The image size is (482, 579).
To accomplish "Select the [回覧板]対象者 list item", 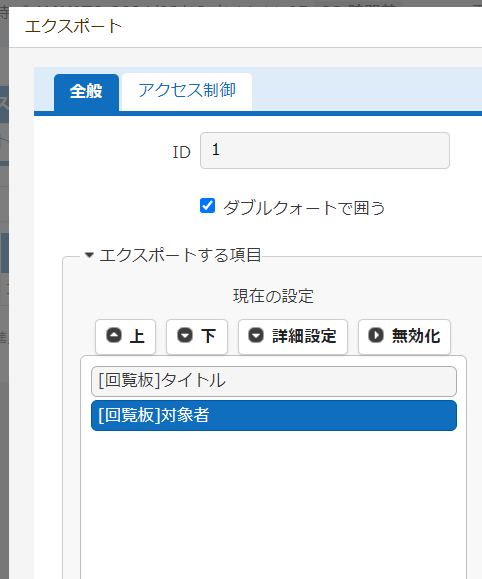I will tap(274, 415).
